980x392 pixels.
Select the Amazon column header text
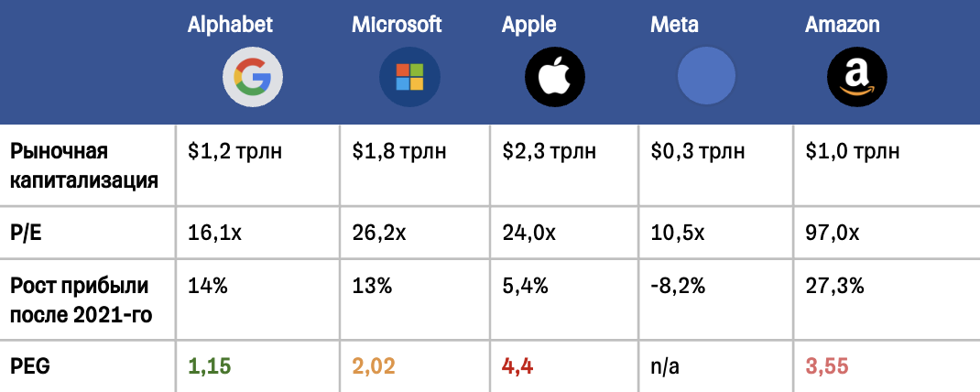coord(843,25)
